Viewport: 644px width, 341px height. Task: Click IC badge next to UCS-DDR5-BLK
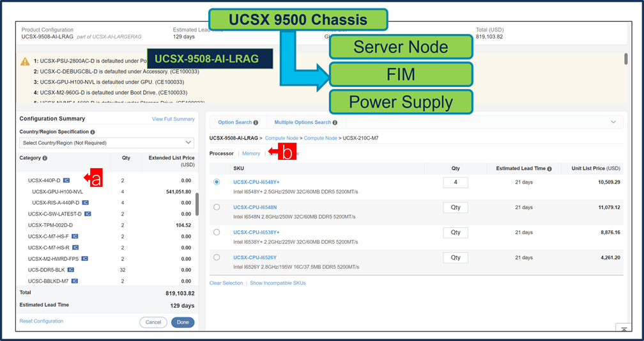pyautogui.click(x=71, y=270)
